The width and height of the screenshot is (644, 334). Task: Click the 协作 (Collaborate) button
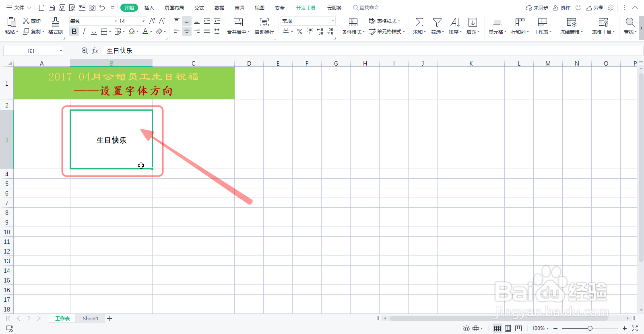[x=562, y=8]
